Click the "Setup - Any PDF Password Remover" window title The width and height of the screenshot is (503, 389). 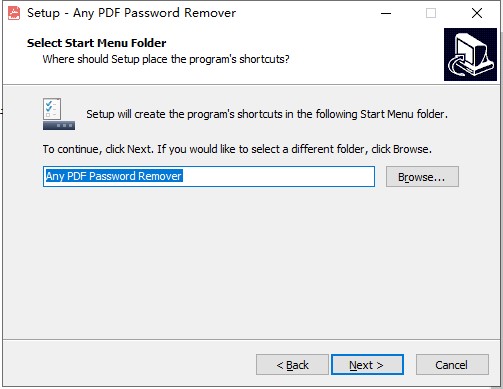pyautogui.click(x=132, y=13)
